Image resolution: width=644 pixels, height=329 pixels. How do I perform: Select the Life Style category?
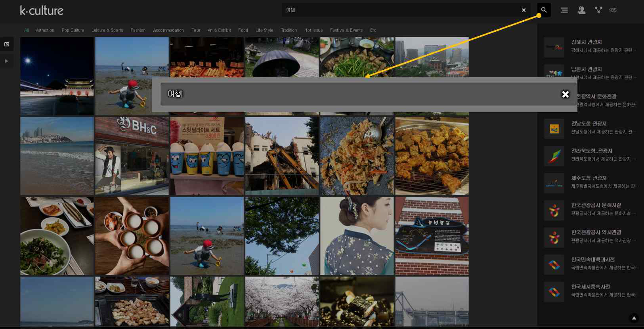pyautogui.click(x=264, y=30)
